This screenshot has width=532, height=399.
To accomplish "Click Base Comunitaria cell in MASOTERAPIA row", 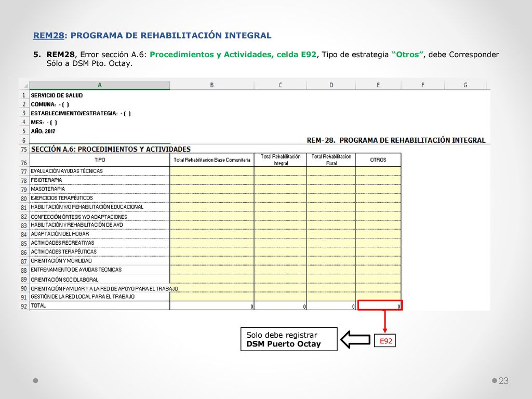I will 212,189.
